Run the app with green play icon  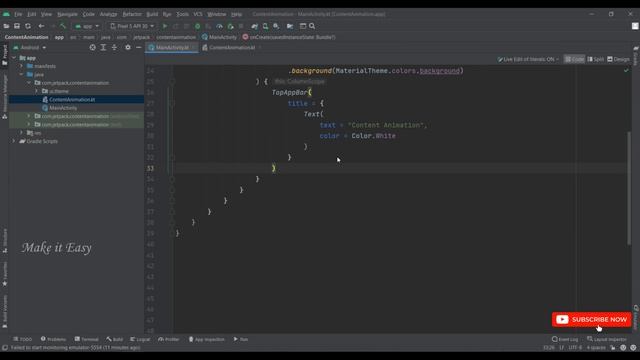pyautogui.click(x=165, y=26)
